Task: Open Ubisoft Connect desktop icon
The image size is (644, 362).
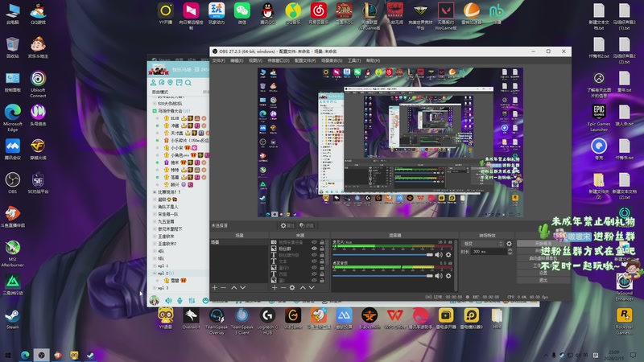Action: [x=38, y=84]
